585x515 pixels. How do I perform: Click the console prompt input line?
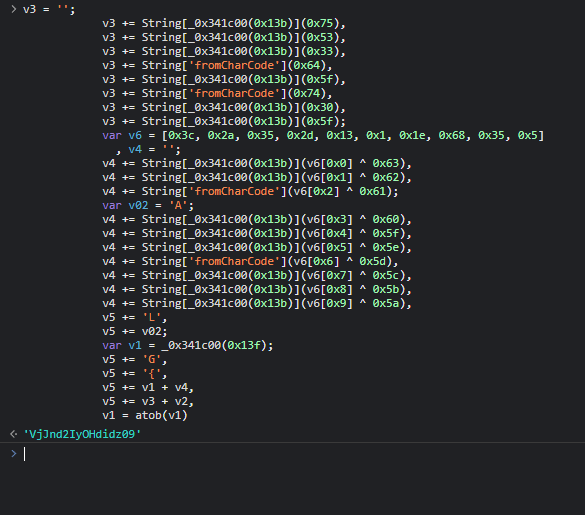coord(304,454)
